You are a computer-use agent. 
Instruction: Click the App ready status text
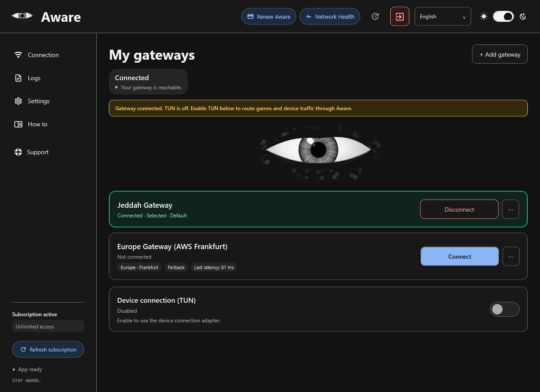(30, 369)
